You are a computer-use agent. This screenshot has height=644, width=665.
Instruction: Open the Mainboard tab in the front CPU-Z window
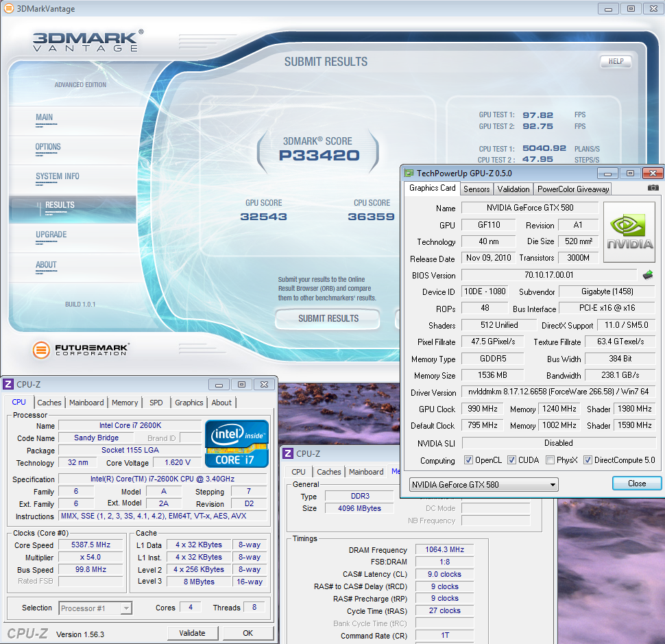(x=86, y=403)
